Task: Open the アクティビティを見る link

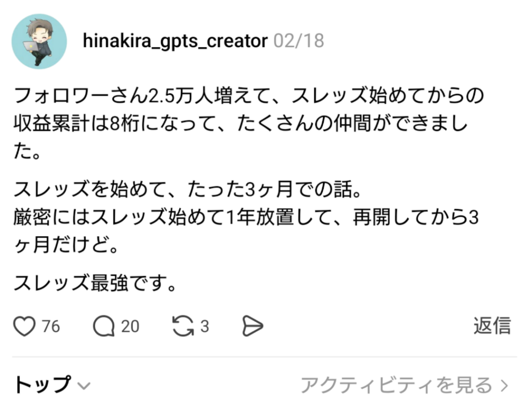Action: pyautogui.click(x=396, y=385)
